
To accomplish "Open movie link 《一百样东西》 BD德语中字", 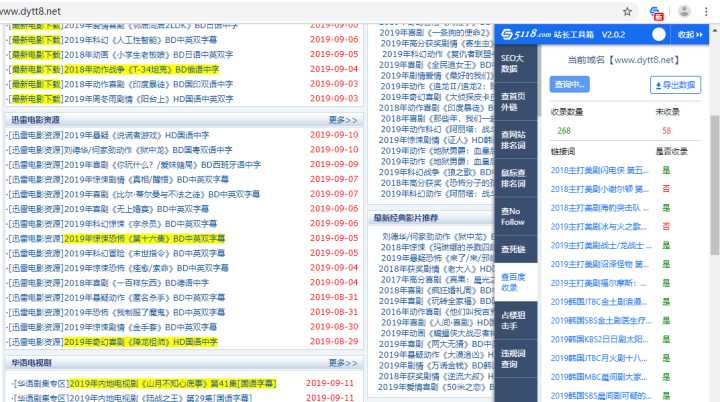I will (x=136, y=283).
